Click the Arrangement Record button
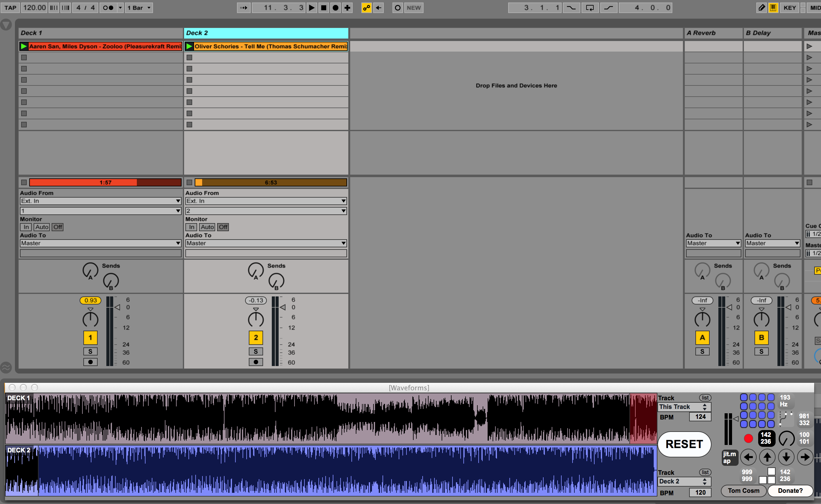821x504 pixels. 336,8
